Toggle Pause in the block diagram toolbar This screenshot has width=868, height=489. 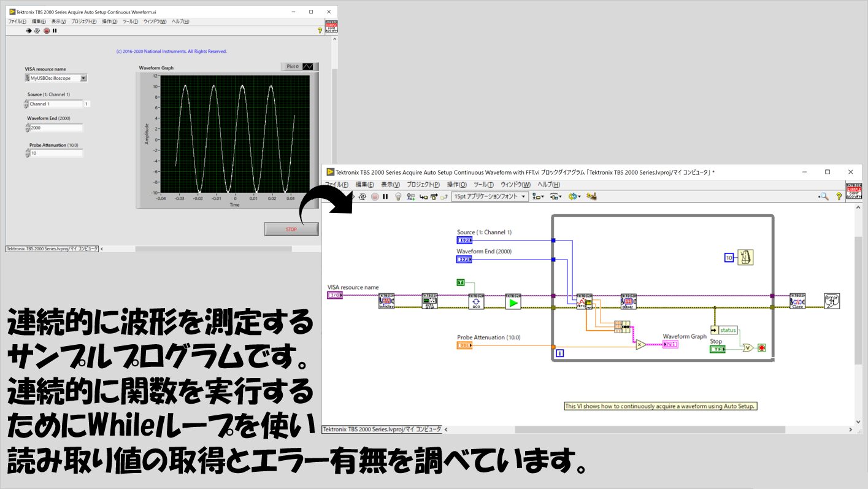[x=385, y=196]
